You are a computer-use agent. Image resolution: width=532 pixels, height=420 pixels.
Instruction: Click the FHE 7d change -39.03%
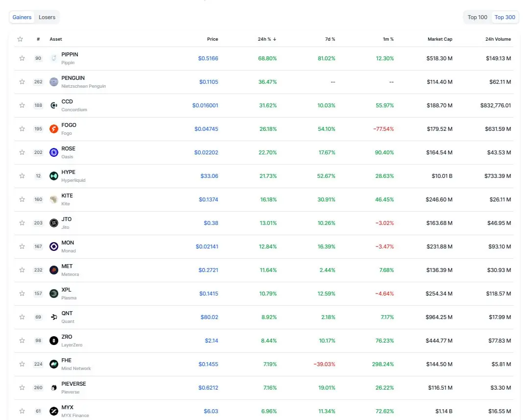click(x=324, y=364)
